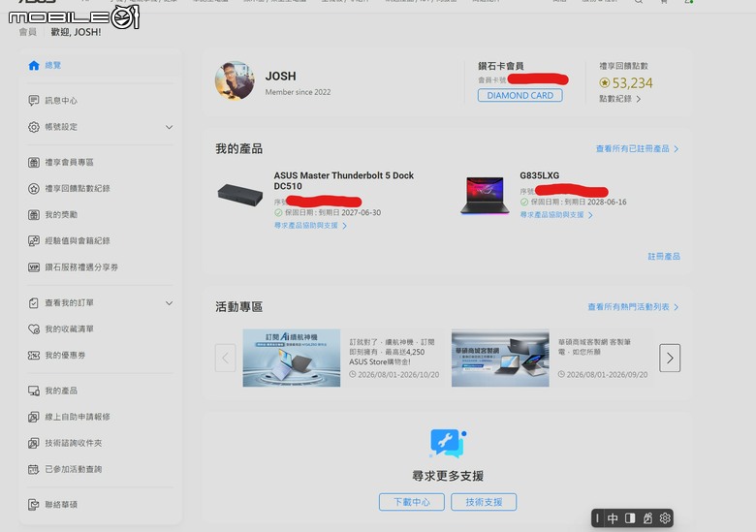Viewport: 756px width, 532px height.
Task: Click points value 53,234
Action: point(632,83)
